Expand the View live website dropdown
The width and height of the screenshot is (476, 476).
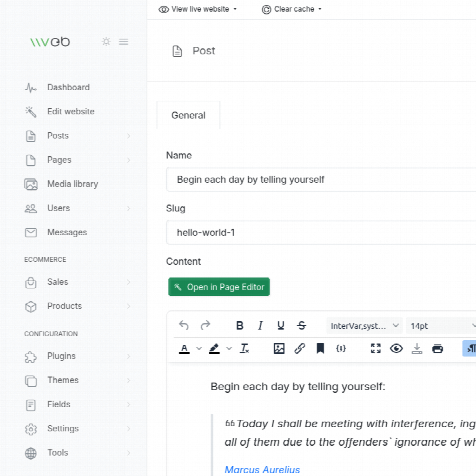(x=198, y=9)
